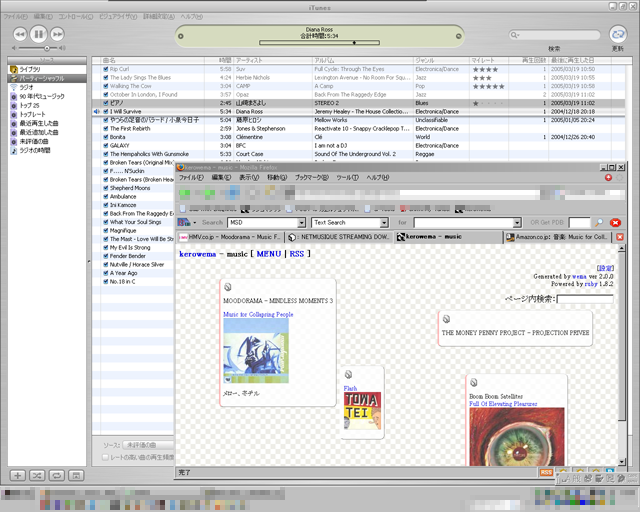
Task: Click the note icon on Boom Boom Satellites card
Action: point(473,382)
